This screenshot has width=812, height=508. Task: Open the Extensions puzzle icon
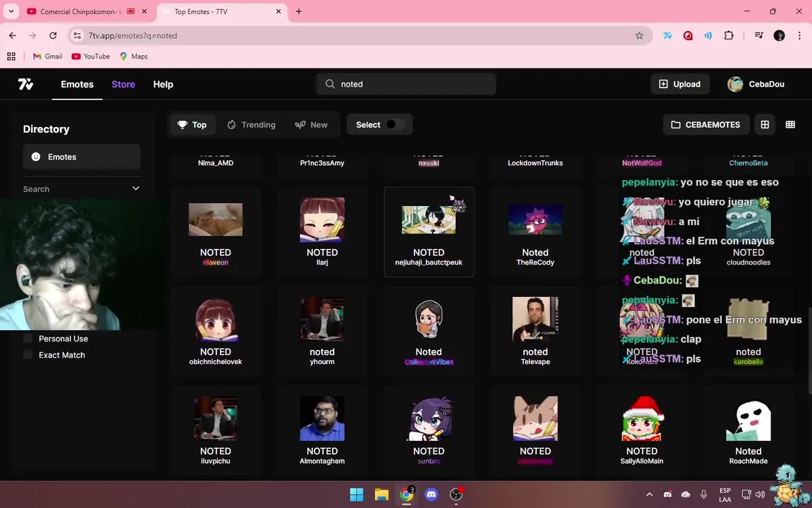click(729, 35)
